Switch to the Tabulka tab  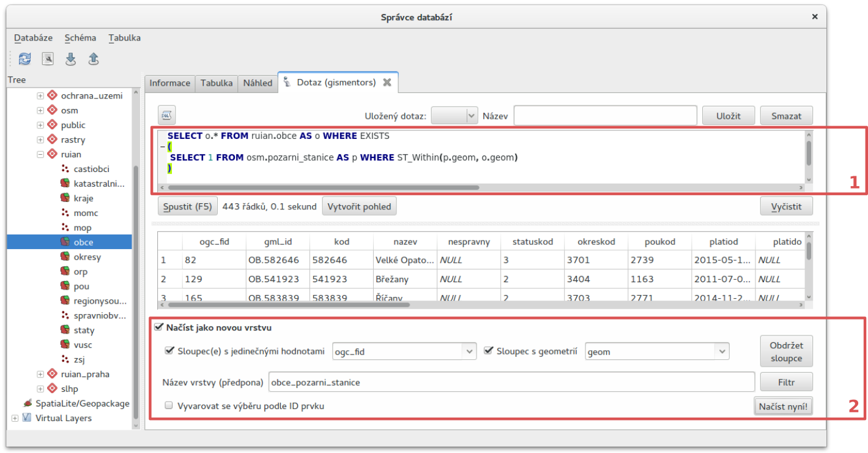click(217, 83)
